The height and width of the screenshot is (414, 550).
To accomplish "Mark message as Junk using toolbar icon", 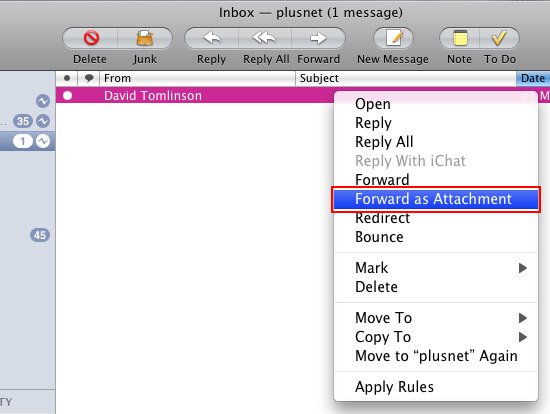I will (145, 38).
